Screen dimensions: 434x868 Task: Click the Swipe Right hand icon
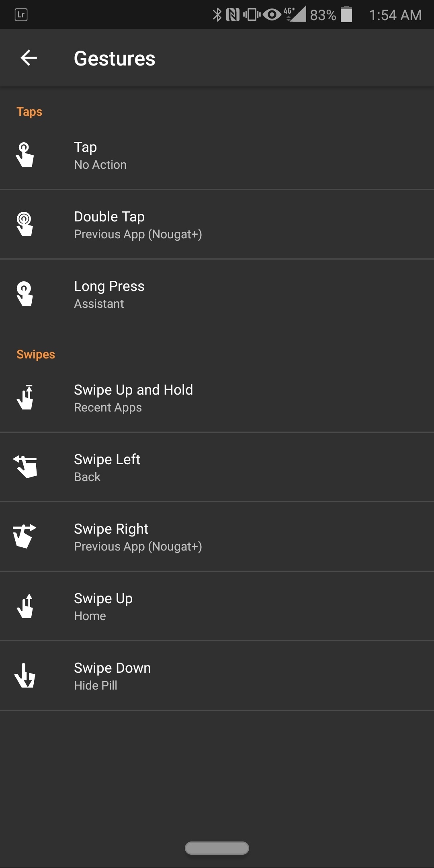point(25,536)
